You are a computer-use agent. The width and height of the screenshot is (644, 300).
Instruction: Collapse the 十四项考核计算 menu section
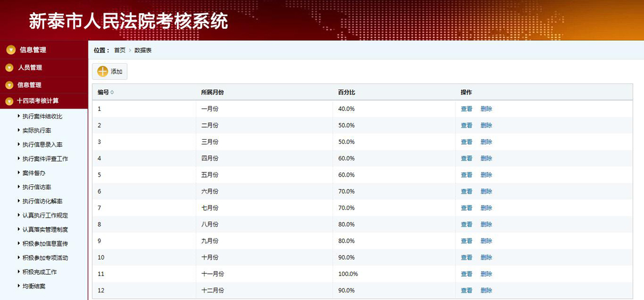[38, 101]
